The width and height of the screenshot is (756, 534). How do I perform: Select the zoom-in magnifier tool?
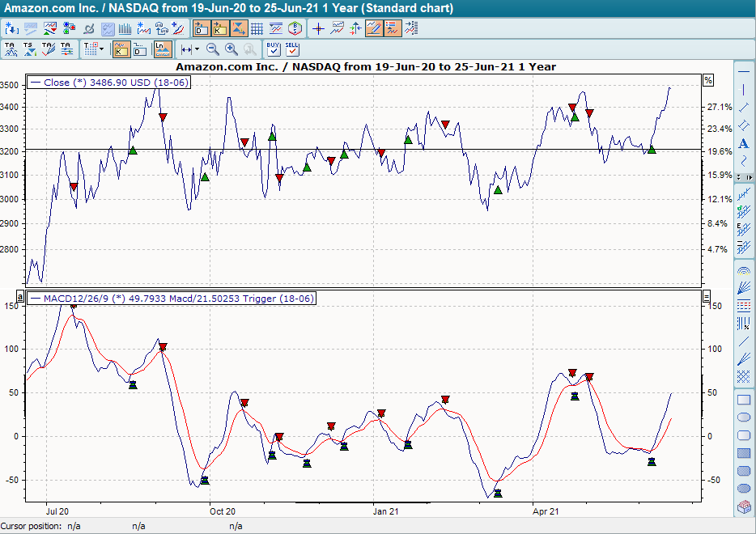[x=231, y=49]
